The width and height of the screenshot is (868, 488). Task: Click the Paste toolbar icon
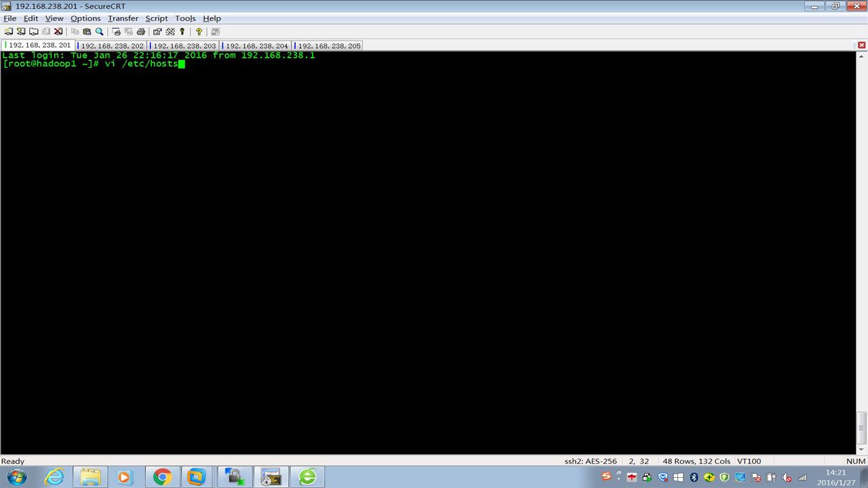tap(87, 31)
